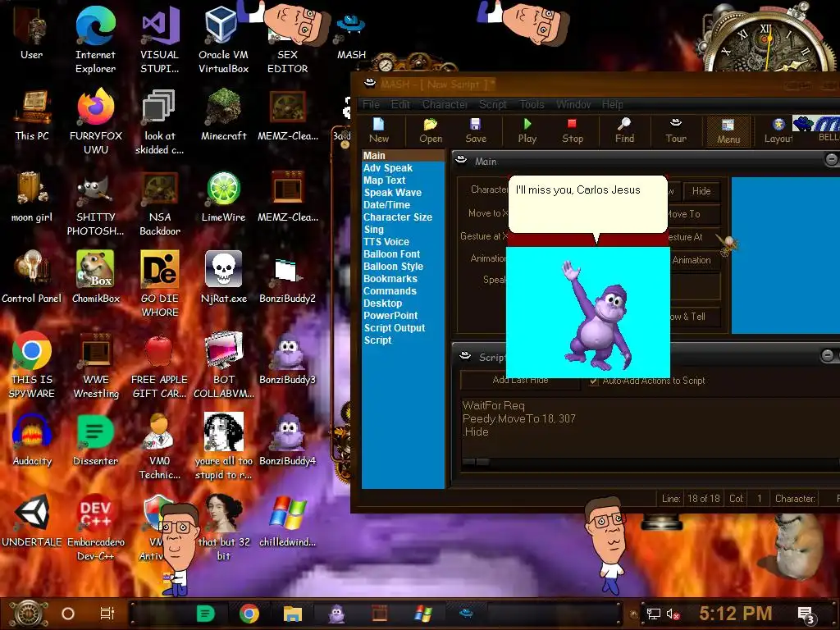This screenshot has height=630, width=840.
Task: Click the Layout toolbar icon
Action: [778, 130]
